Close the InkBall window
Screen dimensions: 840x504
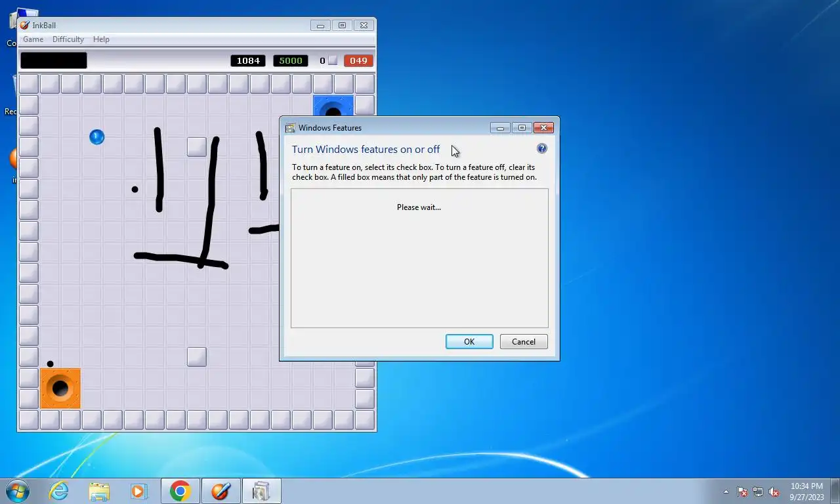click(x=365, y=26)
